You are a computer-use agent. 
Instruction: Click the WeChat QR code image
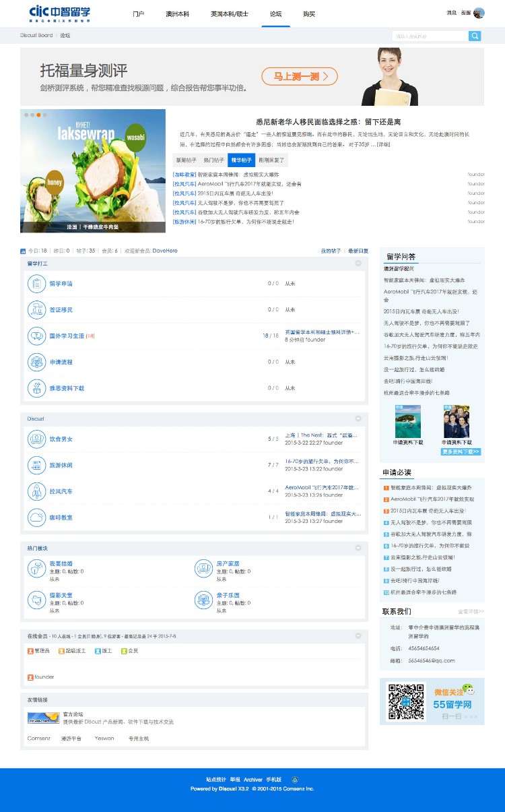407,702
